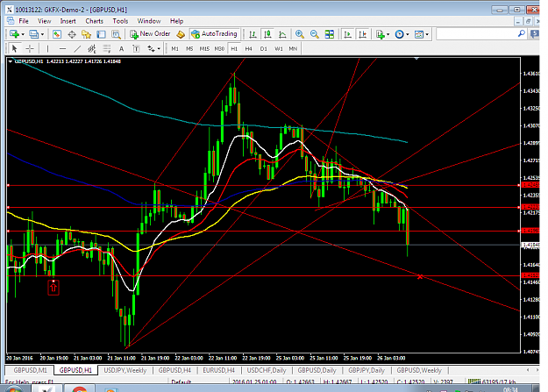Select the Text tool A

click(121, 48)
